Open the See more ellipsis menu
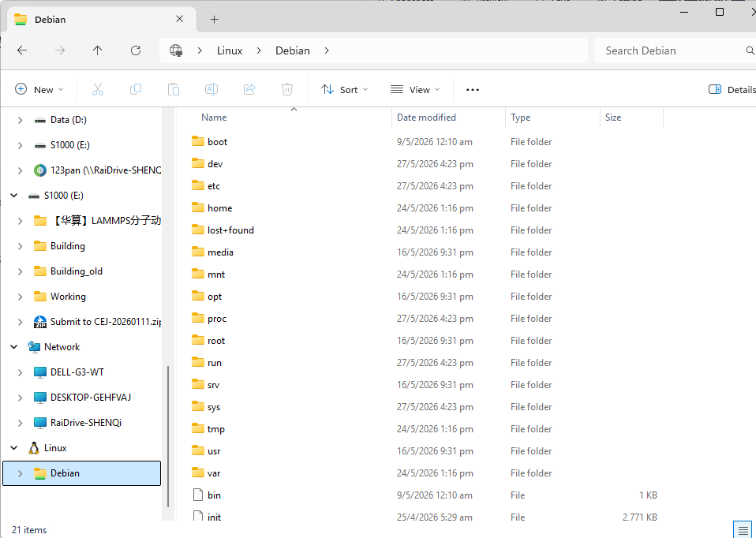 473,90
